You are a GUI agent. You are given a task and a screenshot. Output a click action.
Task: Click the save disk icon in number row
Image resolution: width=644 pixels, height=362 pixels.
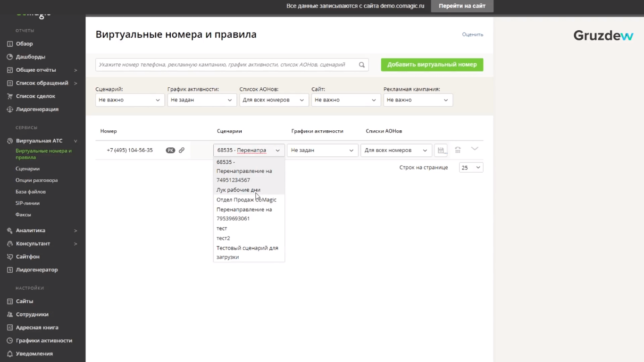pyautogui.click(x=441, y=150)
